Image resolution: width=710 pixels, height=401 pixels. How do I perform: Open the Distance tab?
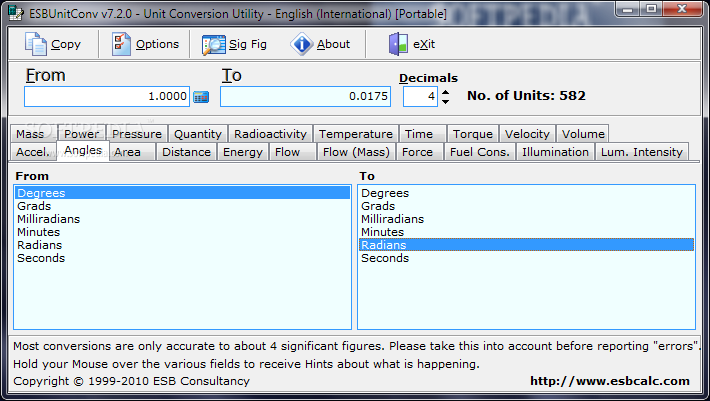tap(186, 152)
